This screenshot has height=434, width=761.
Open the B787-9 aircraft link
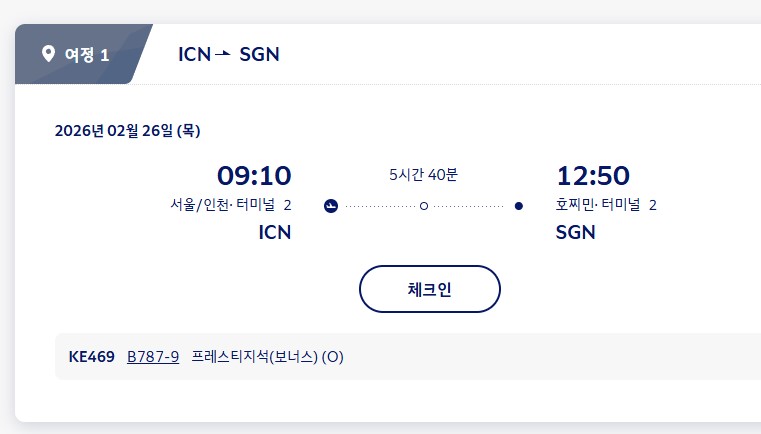(x=153, y=357)
